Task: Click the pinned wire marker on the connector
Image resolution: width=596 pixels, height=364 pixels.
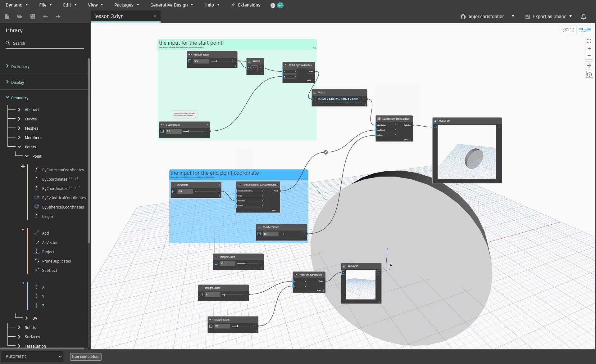Action: [326, 152]
